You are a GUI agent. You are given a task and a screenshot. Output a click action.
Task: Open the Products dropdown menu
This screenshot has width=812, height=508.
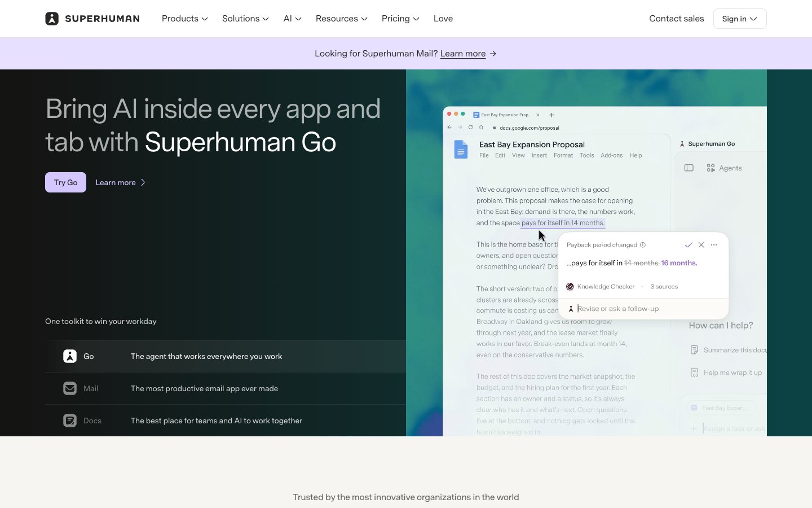tap(184, 19)
